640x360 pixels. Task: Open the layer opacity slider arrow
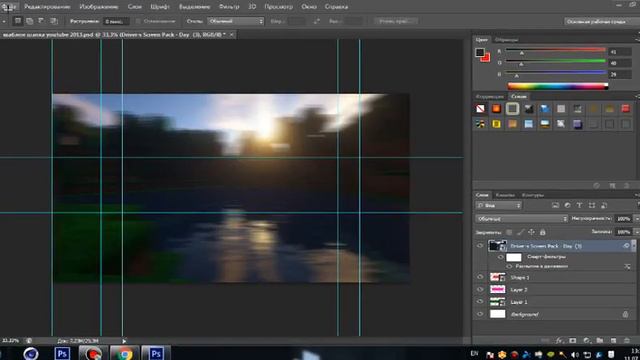[x=636, y=219]
